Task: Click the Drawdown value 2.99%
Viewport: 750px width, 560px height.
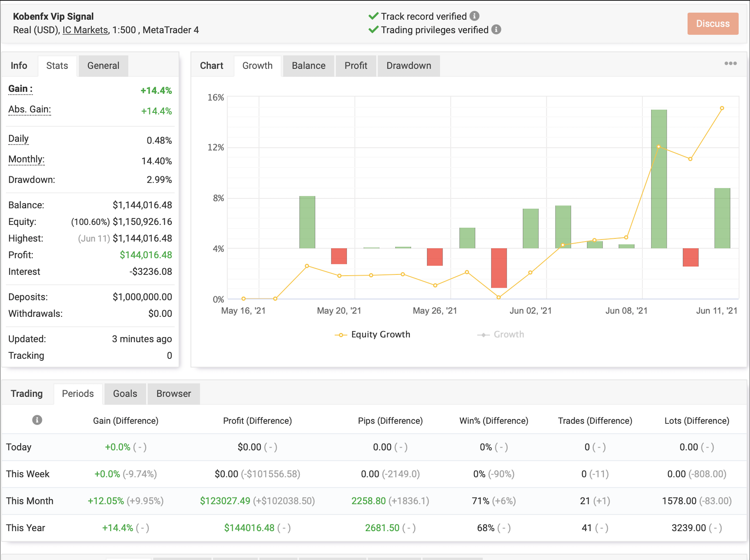Action: tap(159, 180)
